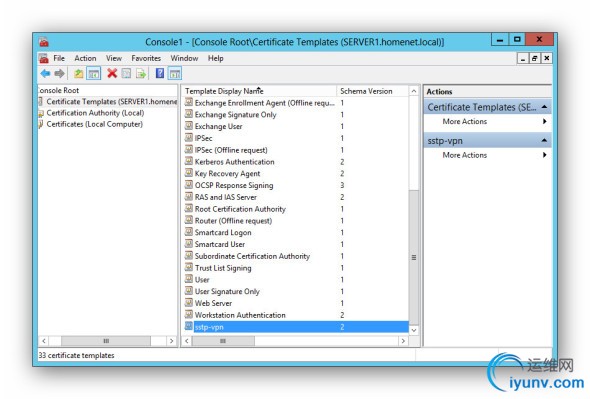Click the icon beside Workstation Authentication

point(189,314)
